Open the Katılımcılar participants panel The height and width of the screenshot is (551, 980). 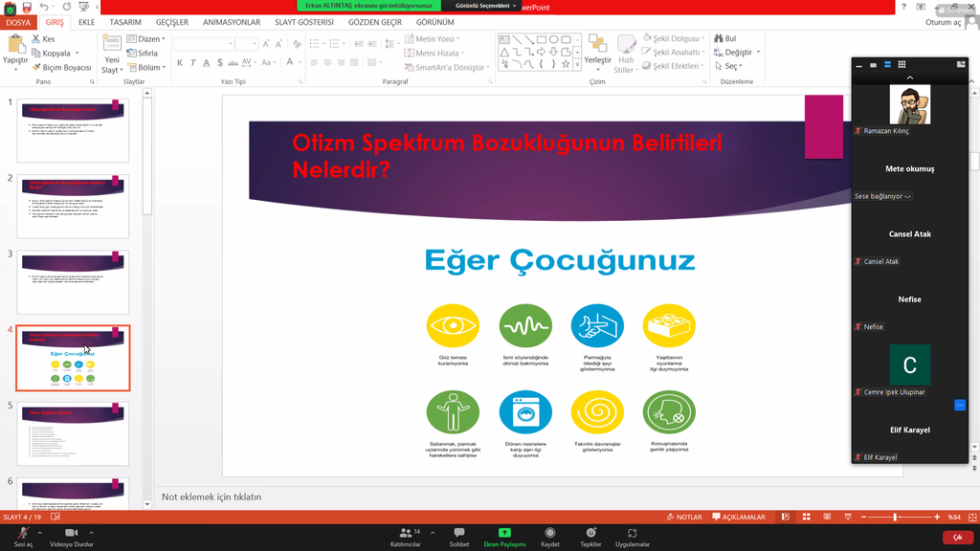click(405, 533)
